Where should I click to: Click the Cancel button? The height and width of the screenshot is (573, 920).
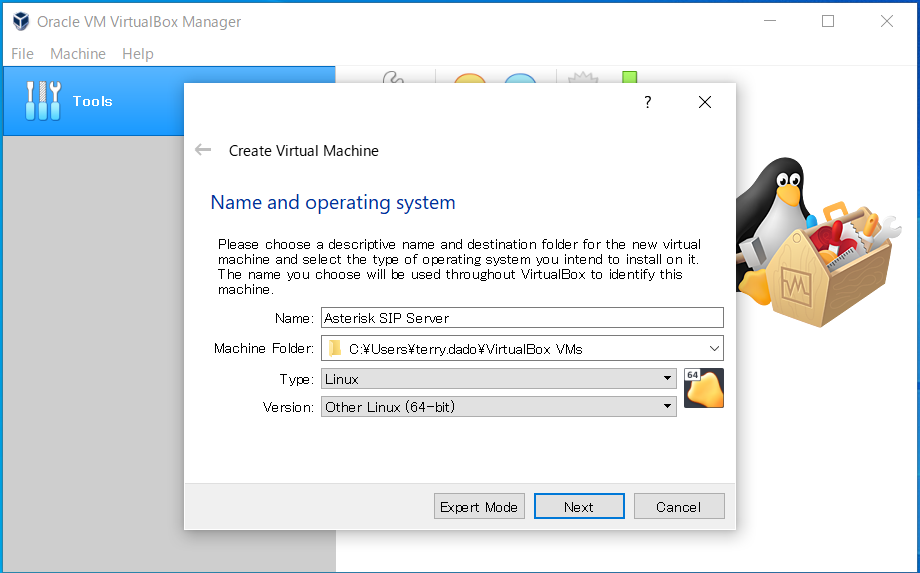tap(679, 507)
